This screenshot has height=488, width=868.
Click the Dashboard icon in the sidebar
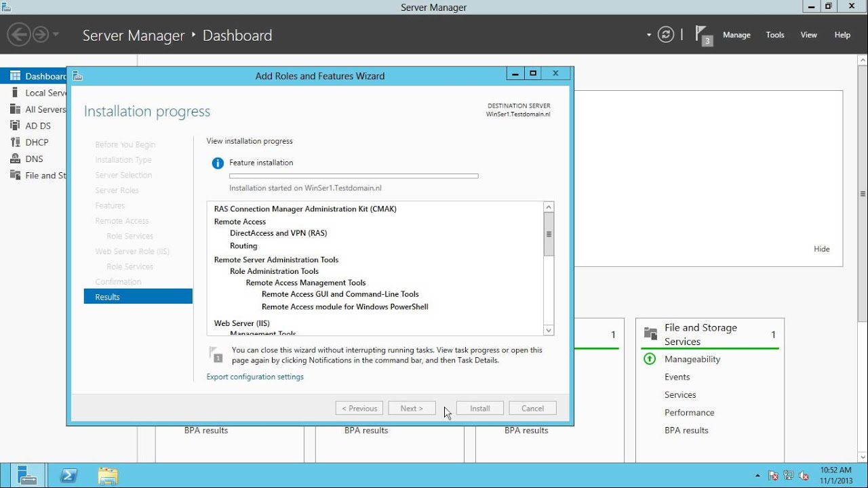[15, 76]
